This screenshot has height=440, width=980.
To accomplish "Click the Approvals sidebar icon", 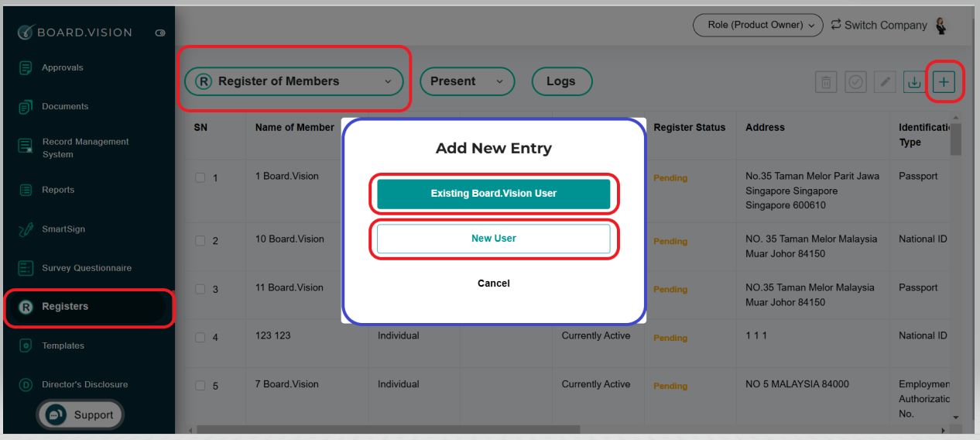I will 26,67.
